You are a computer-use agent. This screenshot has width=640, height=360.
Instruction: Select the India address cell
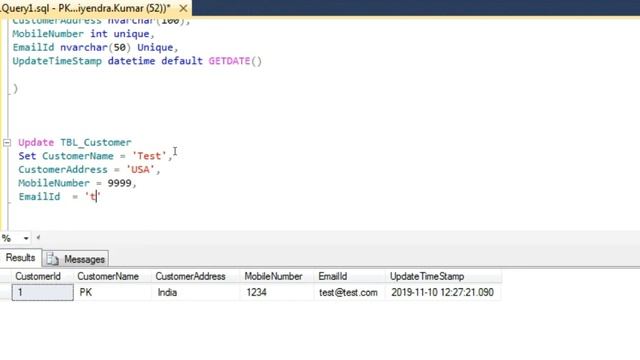[x=196, y=293]
